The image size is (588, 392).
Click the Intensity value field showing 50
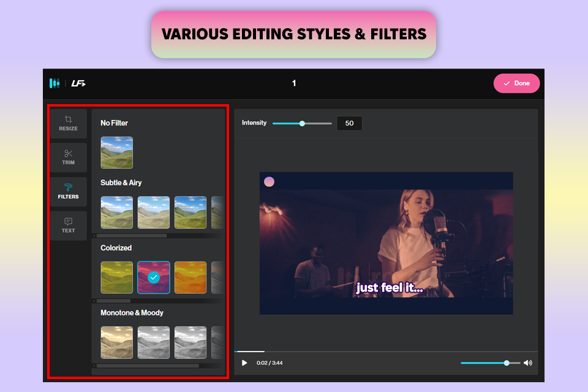349,123
